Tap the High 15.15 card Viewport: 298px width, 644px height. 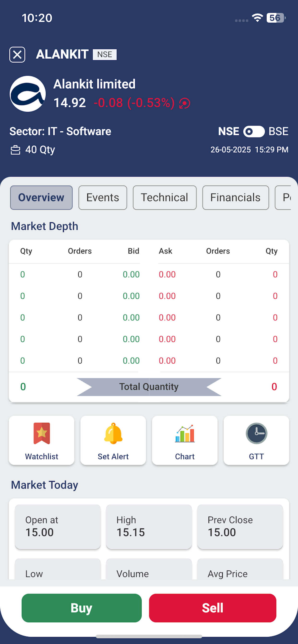(149, 527)
